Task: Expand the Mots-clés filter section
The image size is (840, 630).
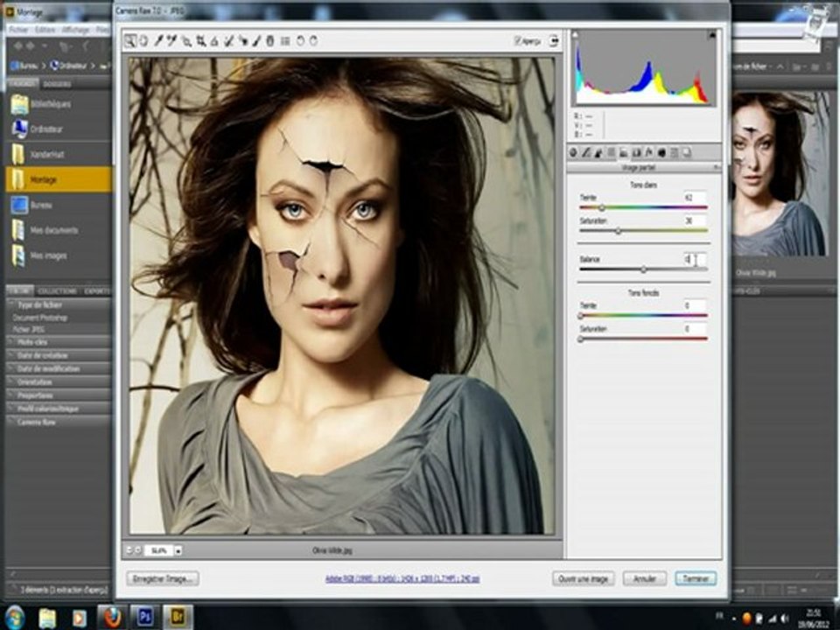Action: [x=11, y=342]
